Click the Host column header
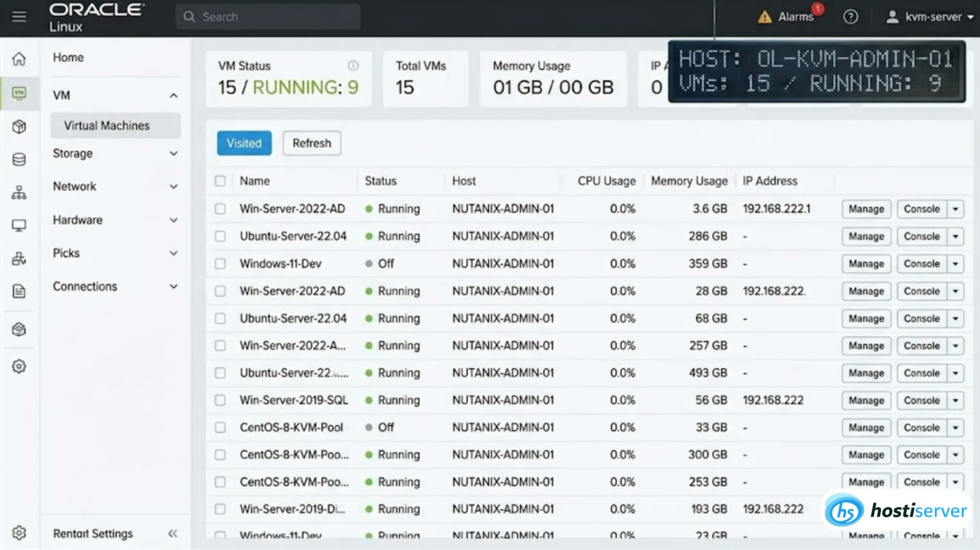980x550 pixels. 464,181
